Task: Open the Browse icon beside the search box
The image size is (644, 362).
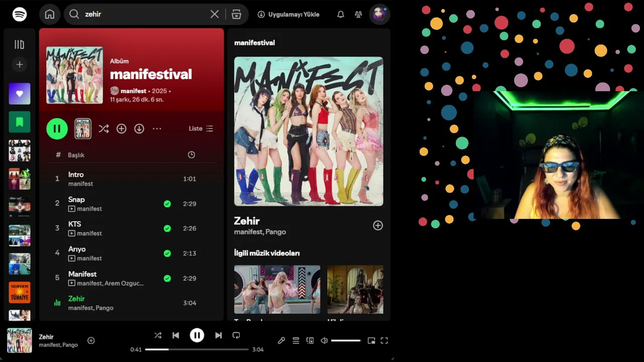Action: pos(236,14)
